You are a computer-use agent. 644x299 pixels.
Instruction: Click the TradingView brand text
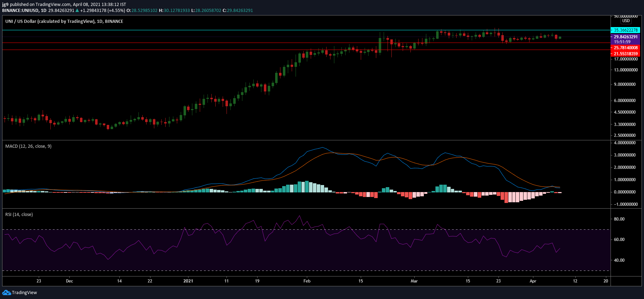[24, 292]
